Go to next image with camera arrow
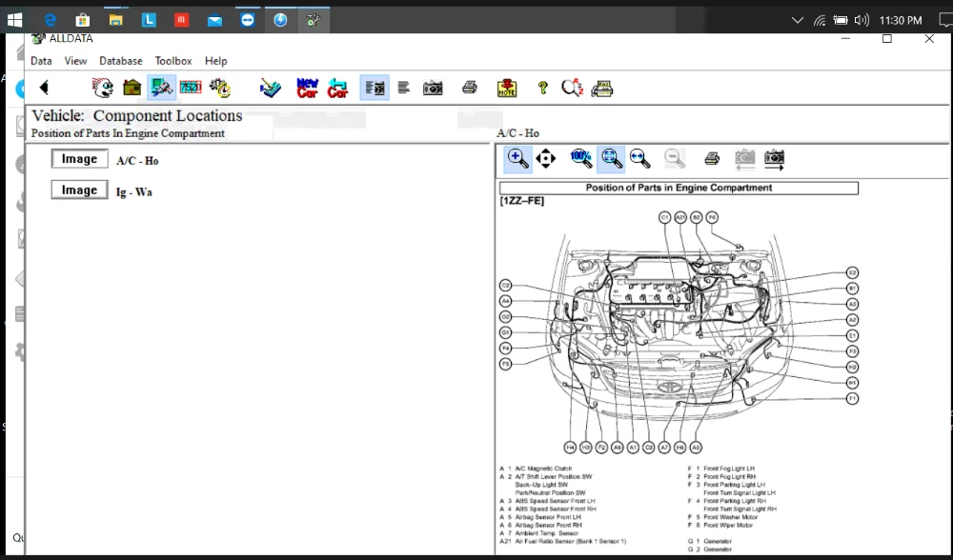 tap(775, 159)
